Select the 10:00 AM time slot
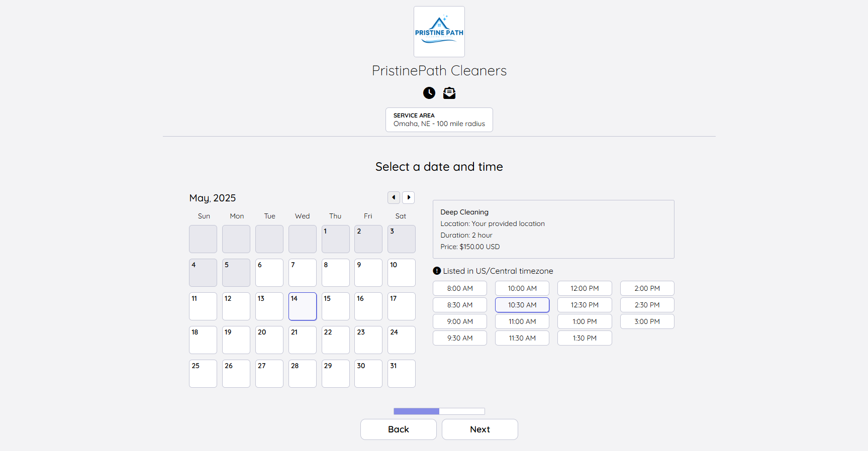868x451 pixels. point(522,288)
